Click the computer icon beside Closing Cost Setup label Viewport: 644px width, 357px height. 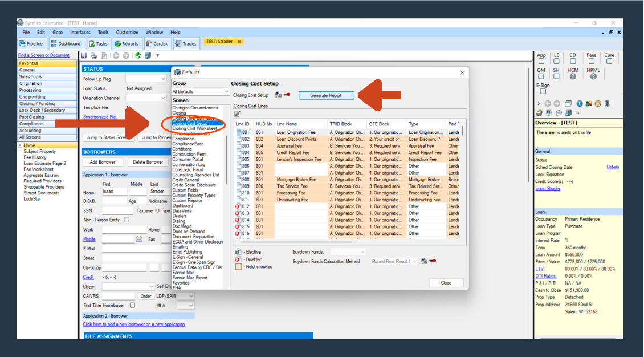click(x=278, y=95)
